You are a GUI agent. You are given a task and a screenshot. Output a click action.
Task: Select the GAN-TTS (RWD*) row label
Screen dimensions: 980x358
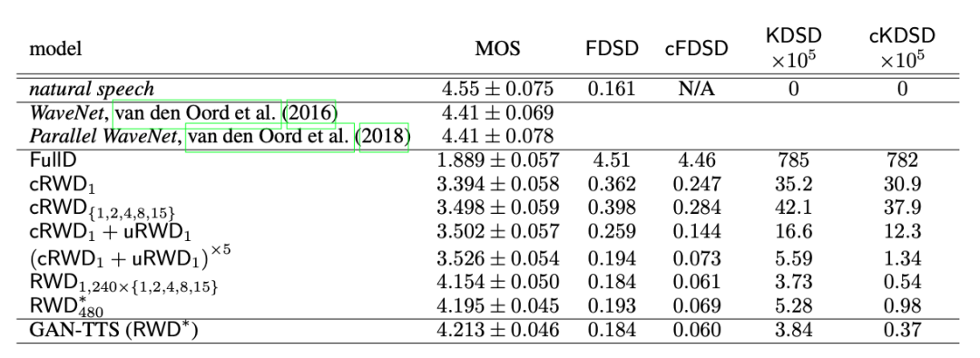tap(113, 329)
